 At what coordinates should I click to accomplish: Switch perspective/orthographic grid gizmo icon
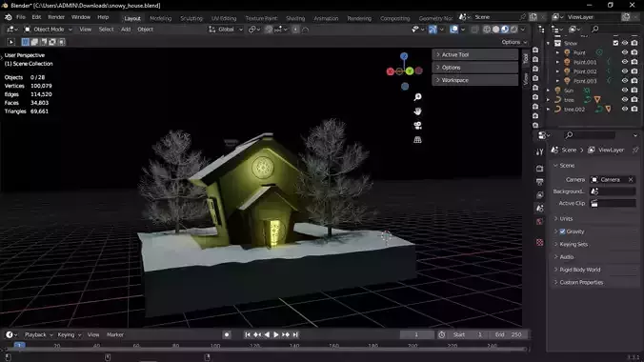(x=417, y=140)
